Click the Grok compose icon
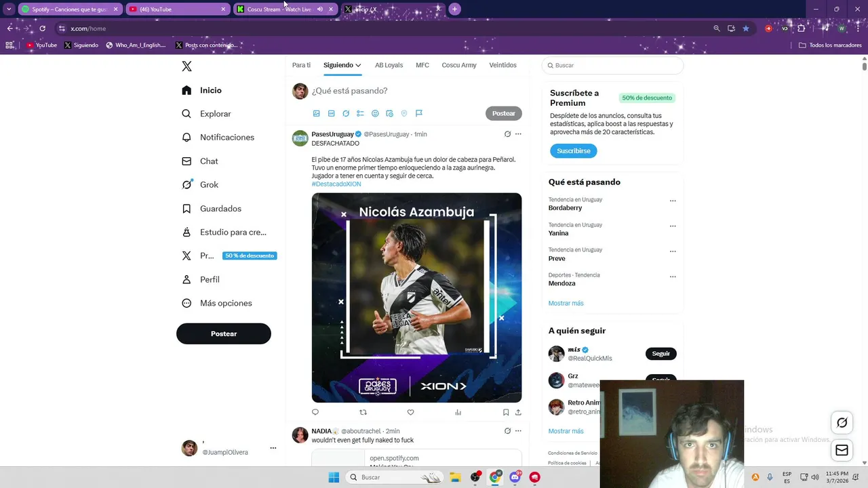This screenshot has height=488, width=868. tap(346, 113)
